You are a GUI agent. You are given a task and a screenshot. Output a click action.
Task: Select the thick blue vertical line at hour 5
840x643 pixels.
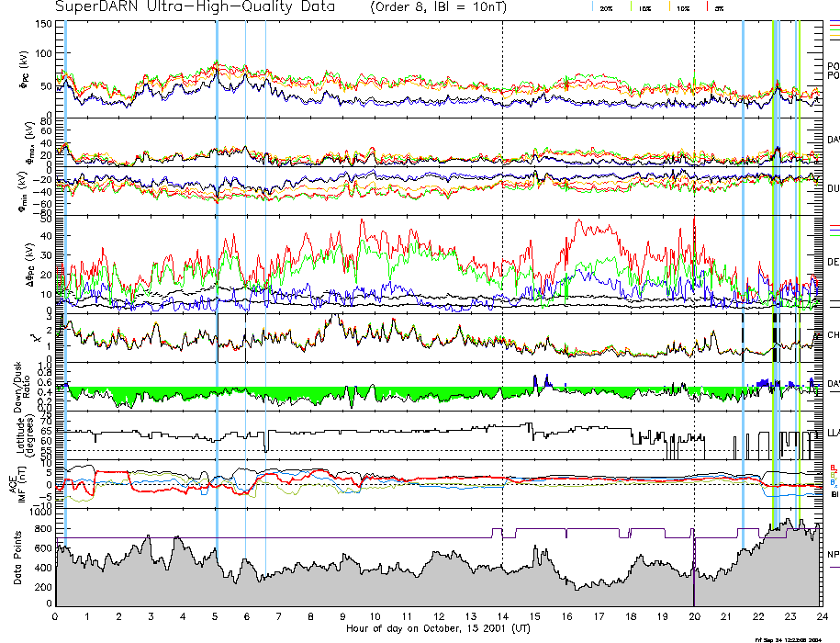(x=216, y=276)
